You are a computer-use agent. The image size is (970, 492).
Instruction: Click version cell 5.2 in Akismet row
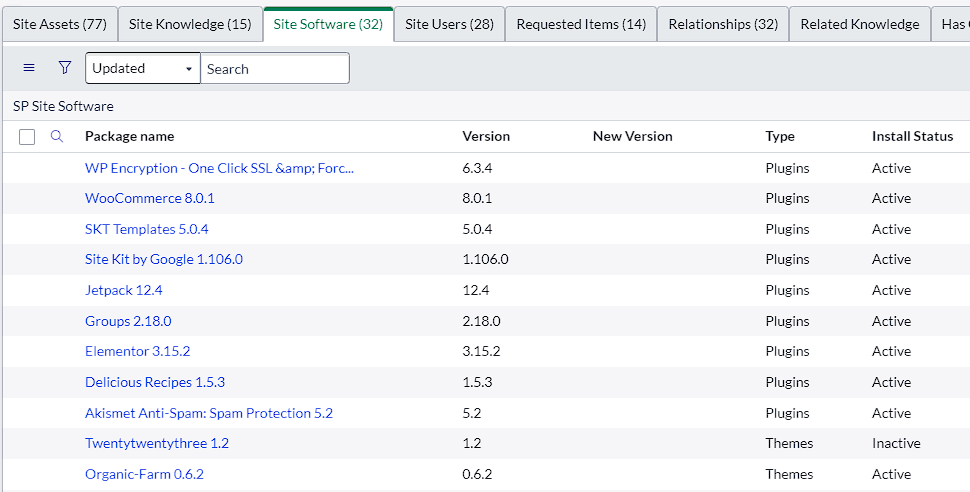click(471, 413)
